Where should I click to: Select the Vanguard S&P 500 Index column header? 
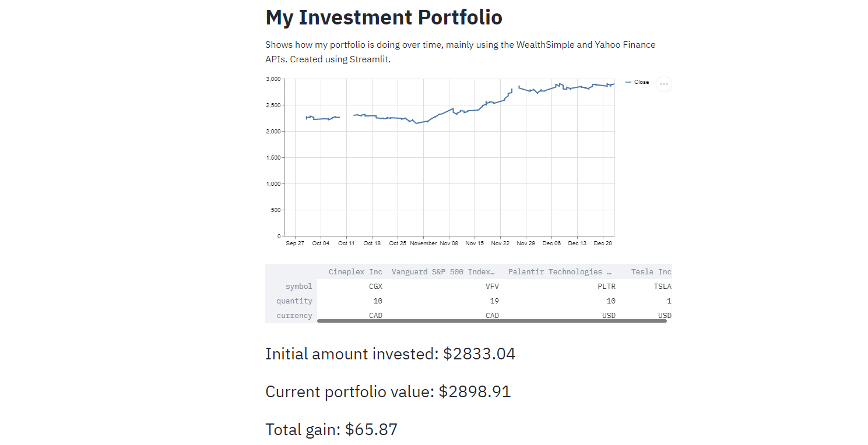click(x=443, y=271)
